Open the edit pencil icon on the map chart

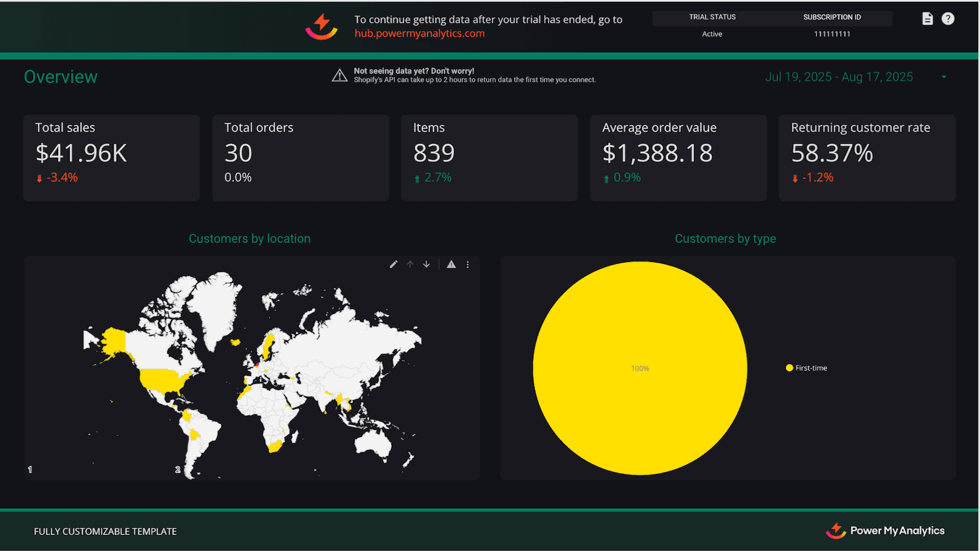click(x=393, y=264)
